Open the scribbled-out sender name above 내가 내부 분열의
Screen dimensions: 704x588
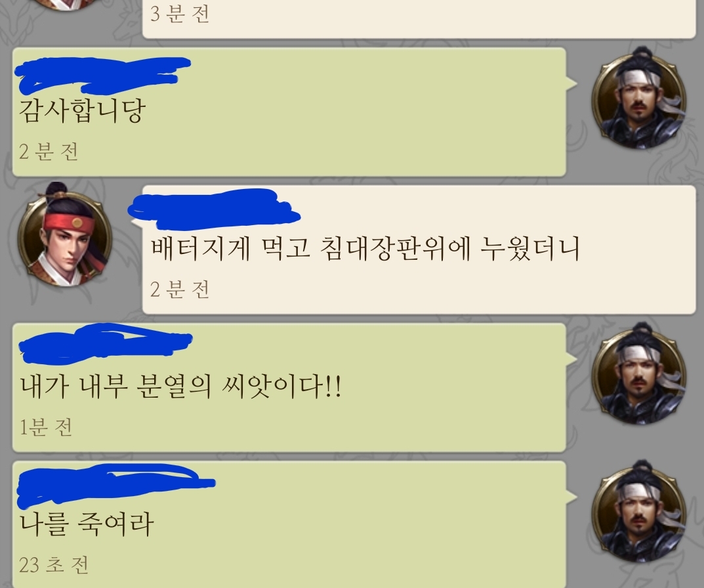(106, 344)
